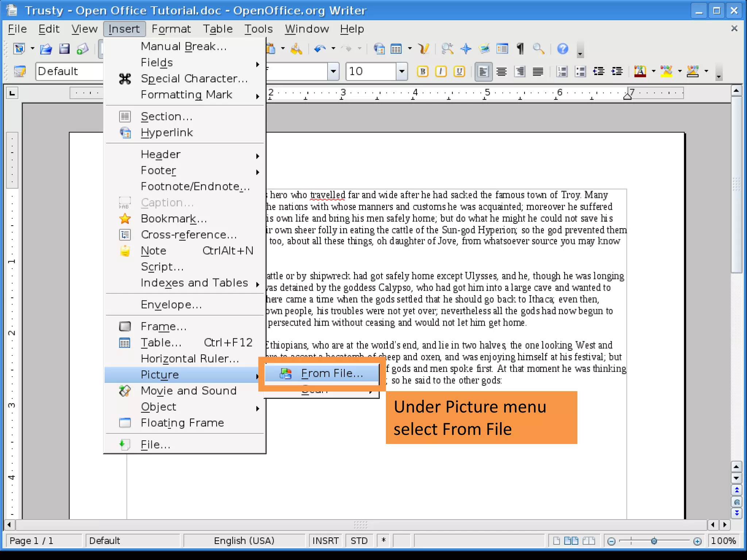Click the font size input field
The height and width of the screenshot is (560, 747).
coord(371,71)
